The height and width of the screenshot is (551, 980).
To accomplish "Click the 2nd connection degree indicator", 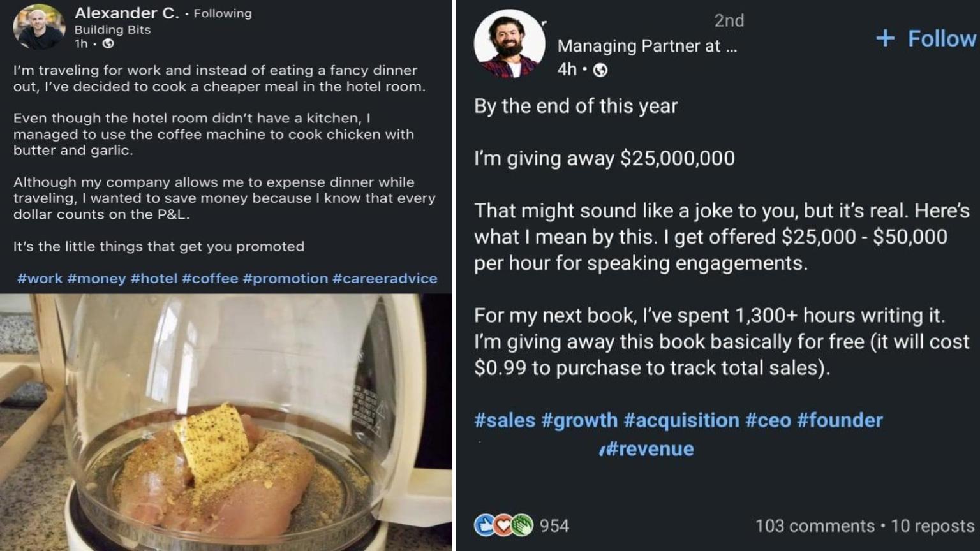I will point(729,20).
